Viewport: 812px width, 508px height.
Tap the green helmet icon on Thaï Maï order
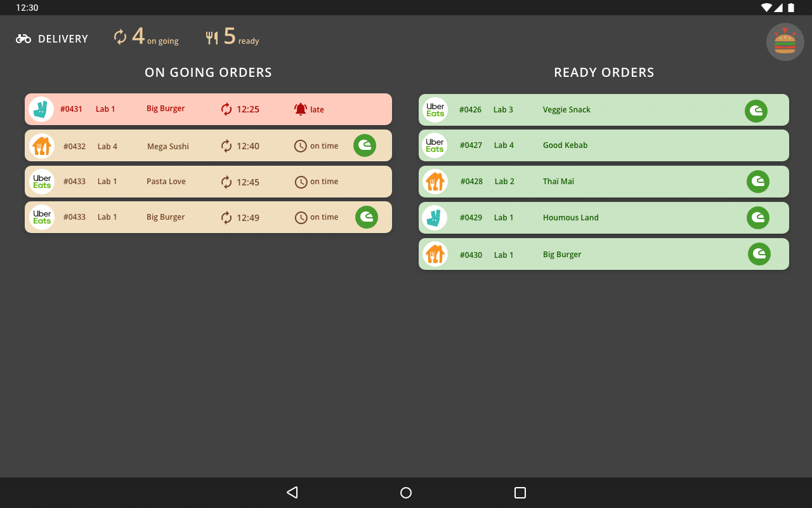coord(758,182)
